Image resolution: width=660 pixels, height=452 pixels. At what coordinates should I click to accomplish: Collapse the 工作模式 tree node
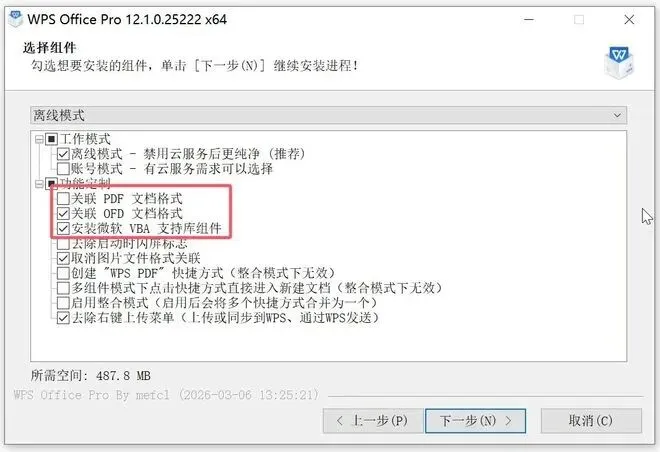coord(39,139)
